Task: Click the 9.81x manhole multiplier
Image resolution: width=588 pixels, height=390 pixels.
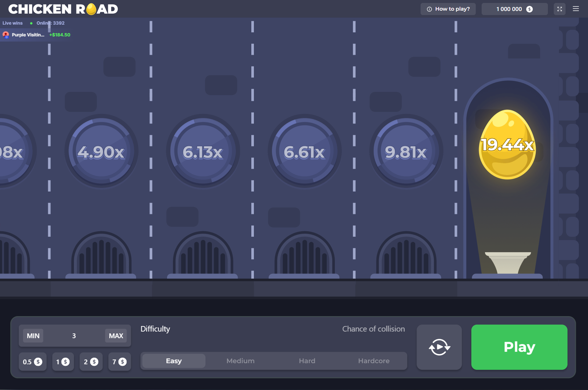Action: pos(406,151)
